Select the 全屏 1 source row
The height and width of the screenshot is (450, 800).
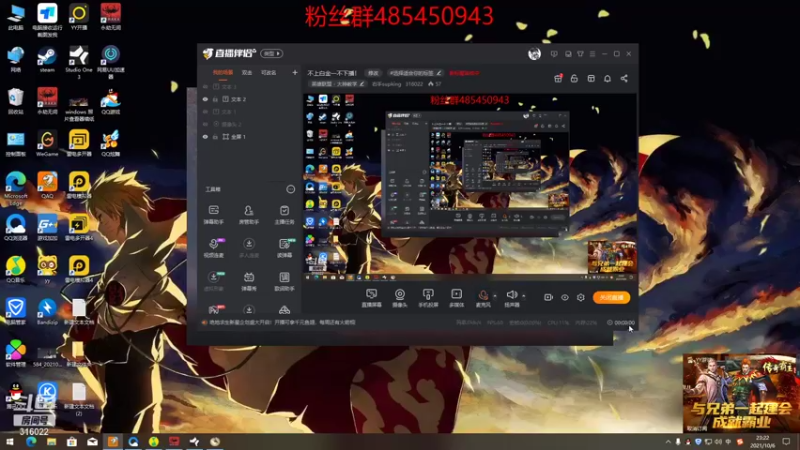(250, 137)
